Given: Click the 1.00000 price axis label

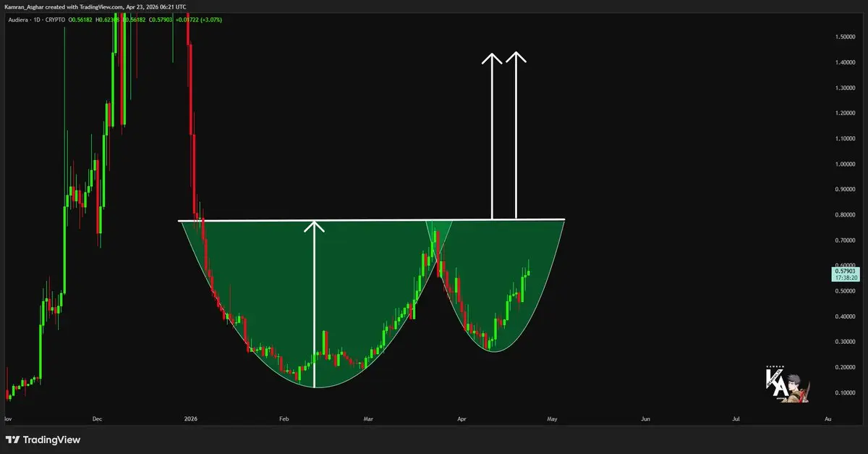Looking at the screenshot, I should (x=845, y=164).
